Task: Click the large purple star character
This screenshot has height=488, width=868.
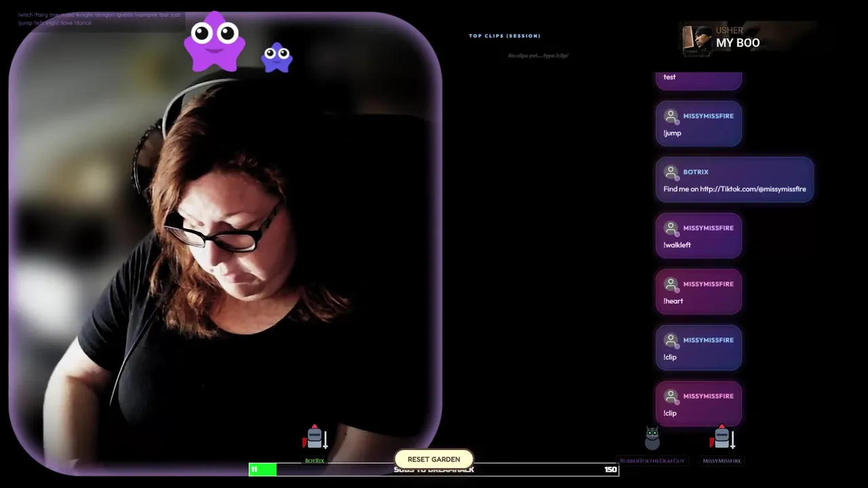Action: [x=214, y=42]
